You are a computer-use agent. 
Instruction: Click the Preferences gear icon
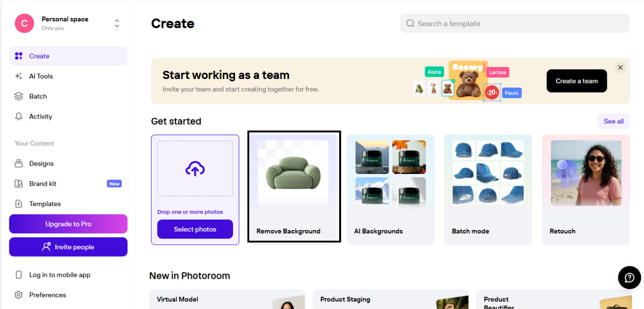(x=19, y=295)
